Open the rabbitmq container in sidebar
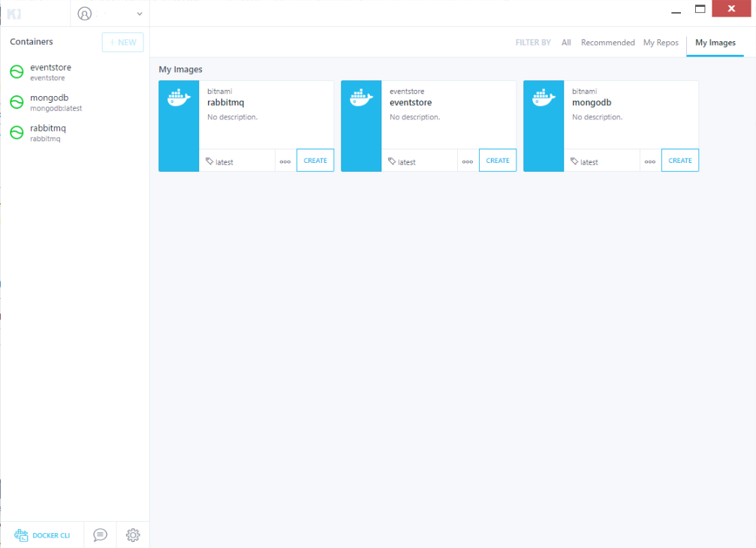This screenshot has width=756, height=548. [x=75, y=133]
